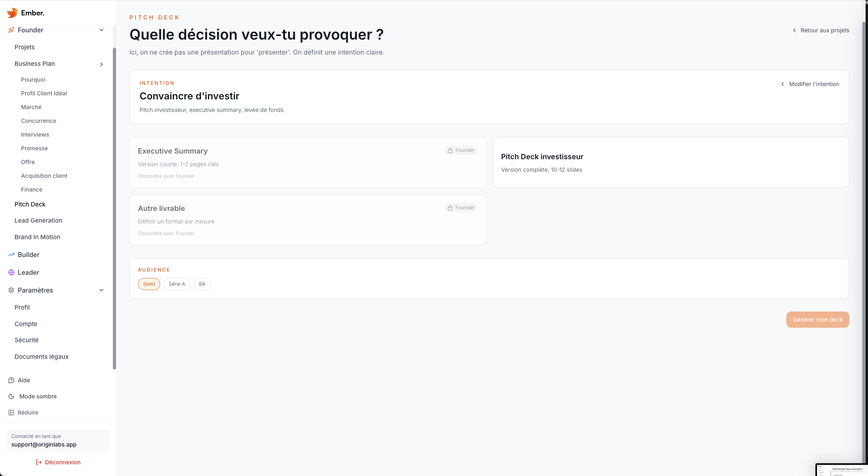The image size is (868, 476).
Task: Toggle the Seed audience pill
Action: [x=149, y=284]
